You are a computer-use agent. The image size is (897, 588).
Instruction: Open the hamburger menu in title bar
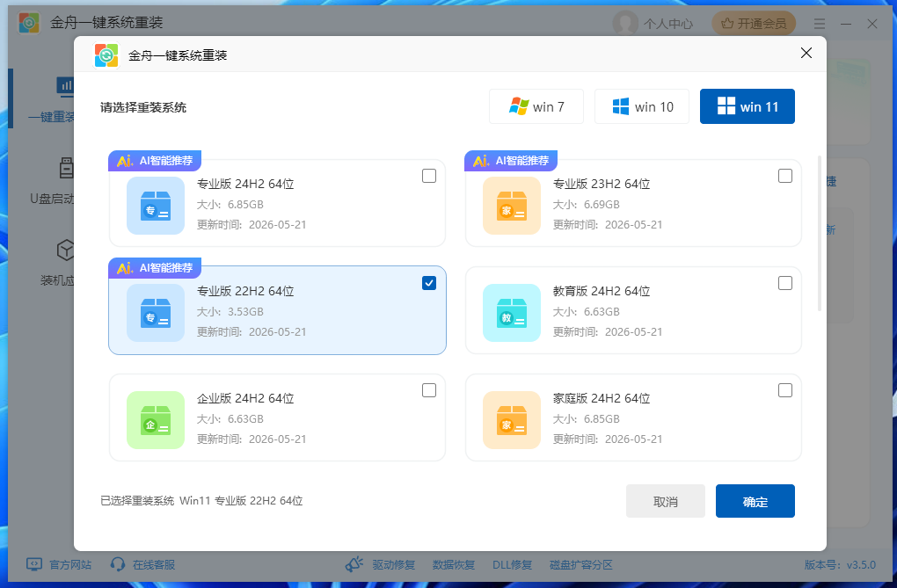pyautogui.click(x=820, y=24)
